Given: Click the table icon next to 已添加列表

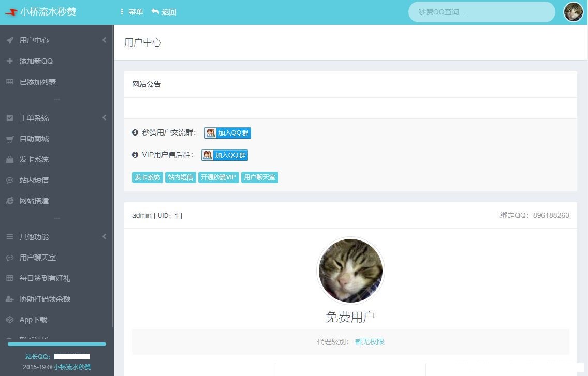Looking at the screenshot, I should (10, 82).
